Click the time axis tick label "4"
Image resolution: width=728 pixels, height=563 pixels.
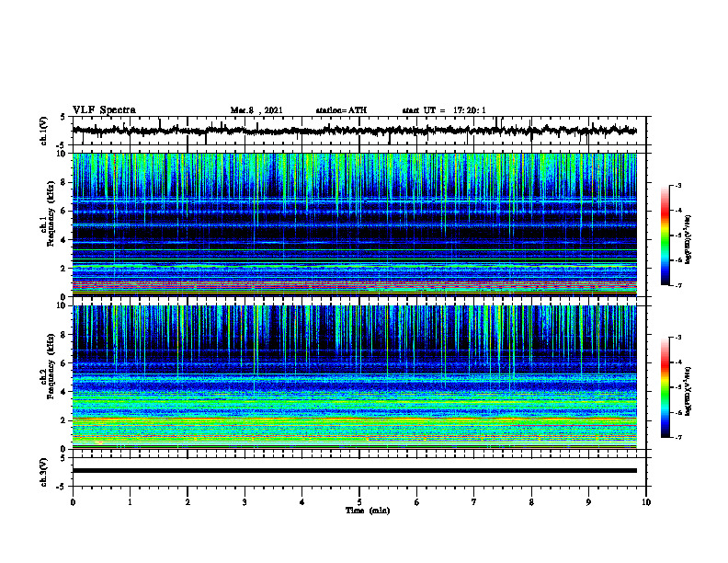(x=302, y=502)
